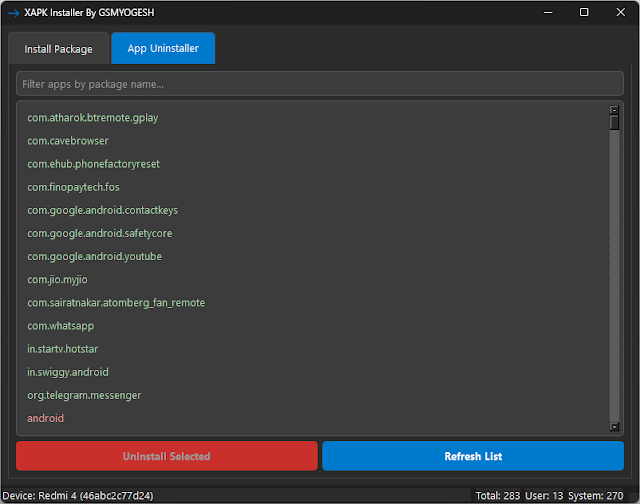This screenshot has width=640, height=504.
Task: Open the App Uninstaller tab
Action: (x=163, y=49)
